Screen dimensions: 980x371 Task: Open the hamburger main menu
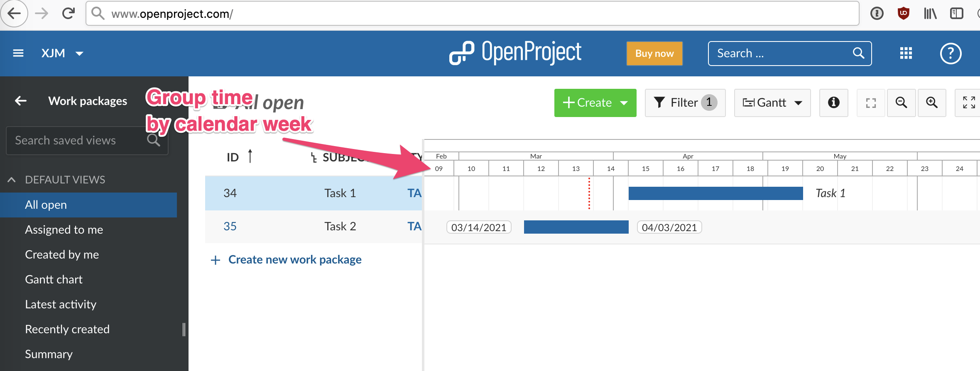(x=18, y=53)
